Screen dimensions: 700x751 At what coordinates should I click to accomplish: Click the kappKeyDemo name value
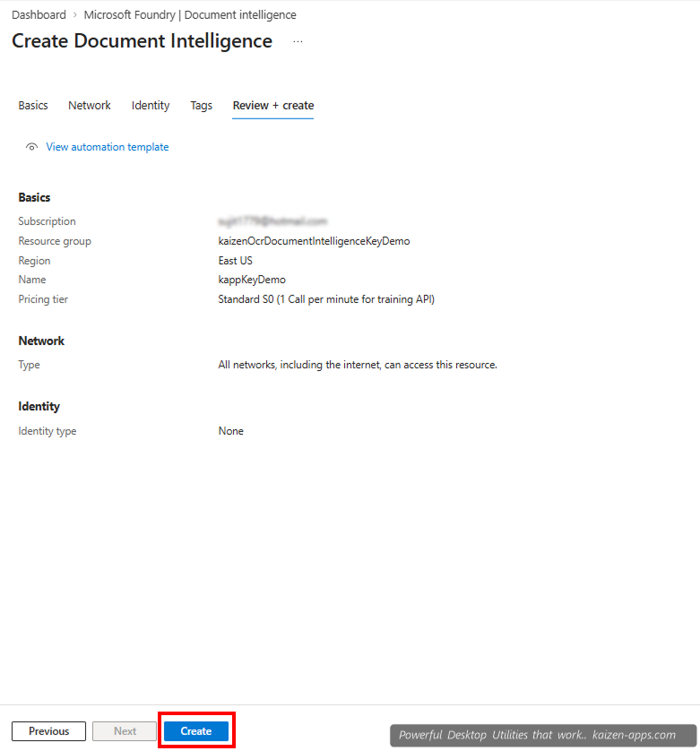click(x=252, y=280)
